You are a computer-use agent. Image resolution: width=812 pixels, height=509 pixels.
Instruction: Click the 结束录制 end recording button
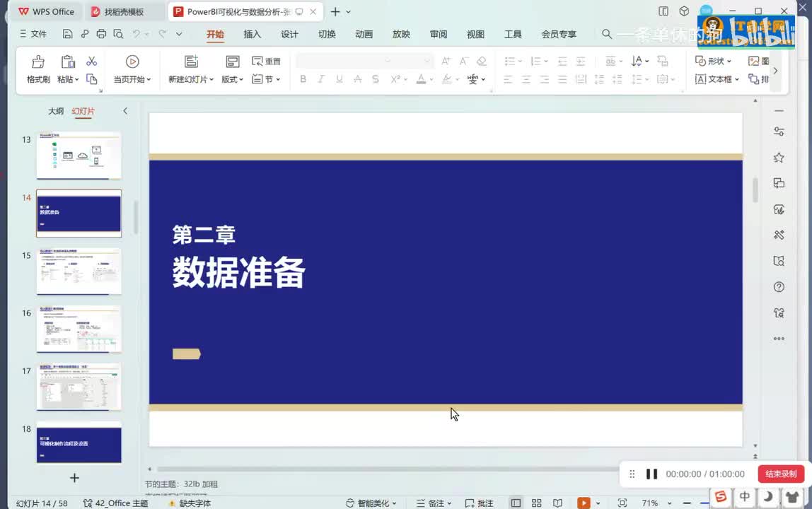pyautogui.click(x=781, y=474)
